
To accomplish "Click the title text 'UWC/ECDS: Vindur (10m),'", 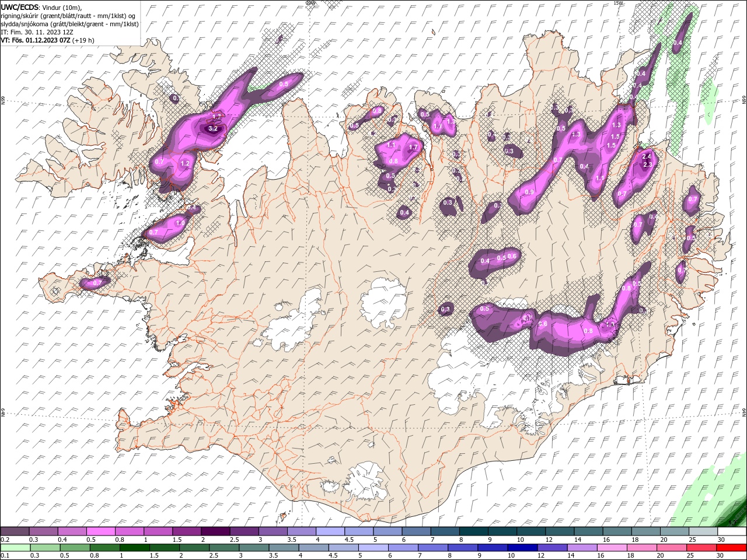I will [41, 7].
